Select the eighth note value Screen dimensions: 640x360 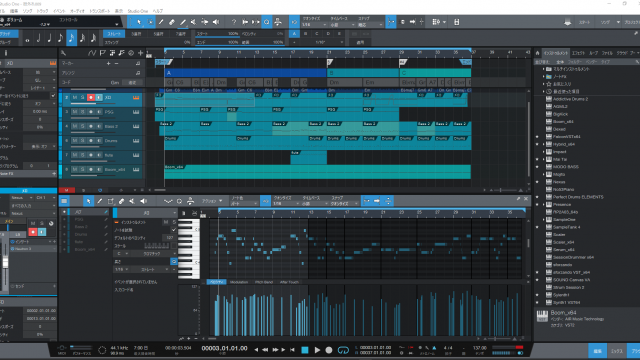coord(60,38)
